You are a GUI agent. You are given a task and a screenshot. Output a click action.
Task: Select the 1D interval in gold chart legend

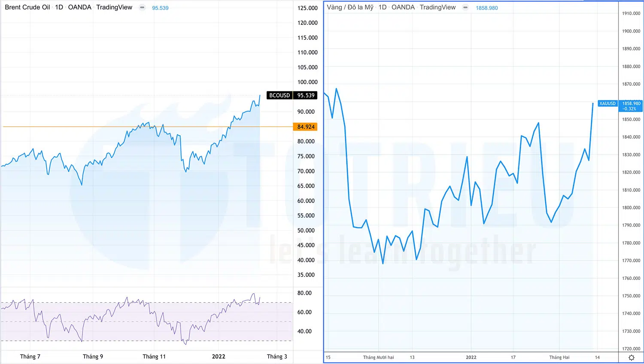383,7
